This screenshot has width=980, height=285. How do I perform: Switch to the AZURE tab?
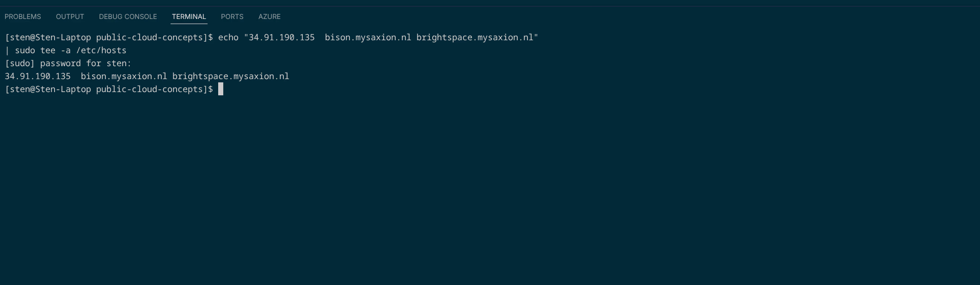click(x=269, y=17)
